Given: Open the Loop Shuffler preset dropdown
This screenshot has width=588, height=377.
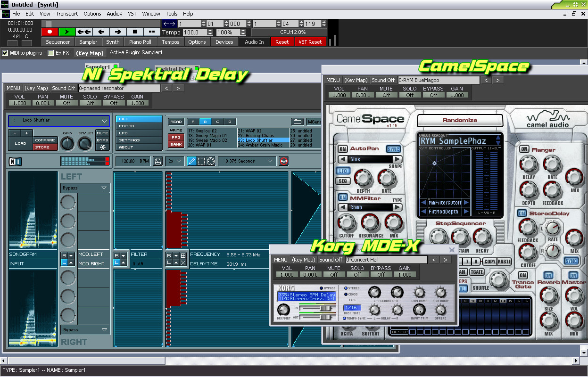Looking at the screenshot, I should click(x=59, y=120).
